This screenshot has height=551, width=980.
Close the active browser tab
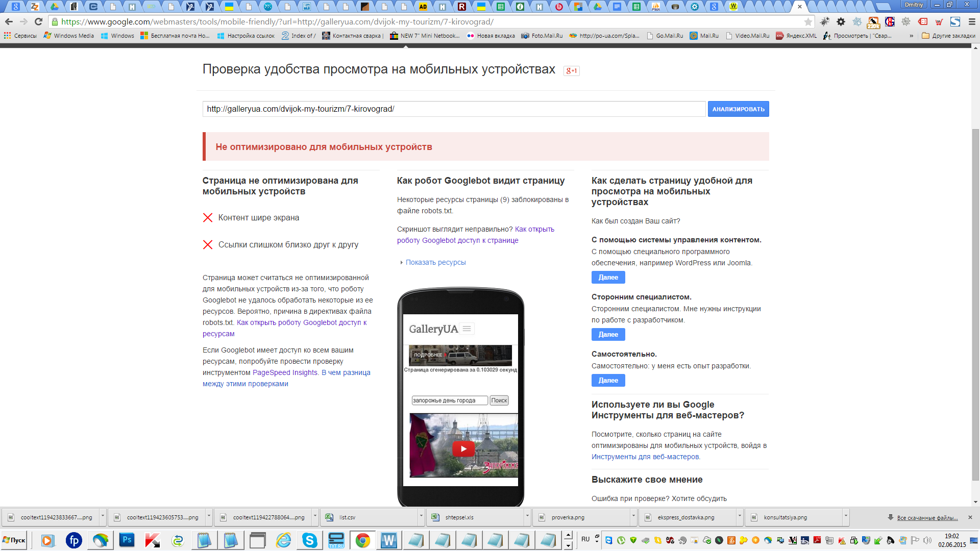pos(800,7)
